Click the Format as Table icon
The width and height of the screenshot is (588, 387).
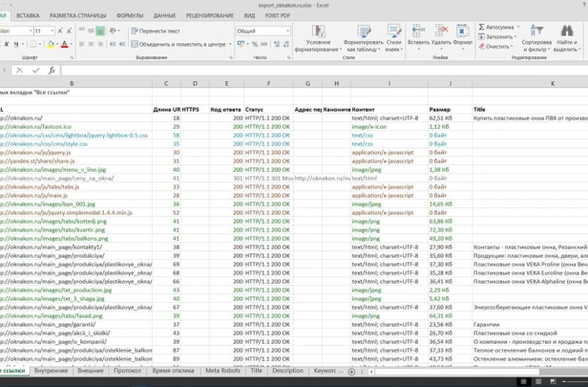(364, 32)
